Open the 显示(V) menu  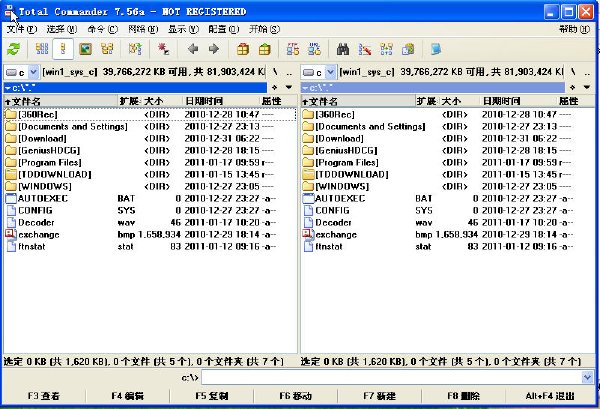(x=183, y=29)
